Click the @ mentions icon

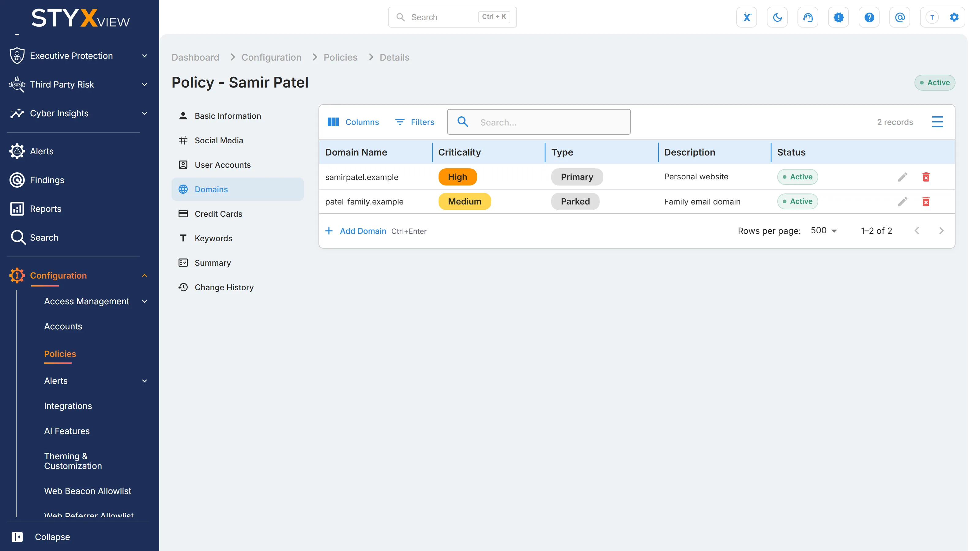pyautogui.click(x=900, y=17)
